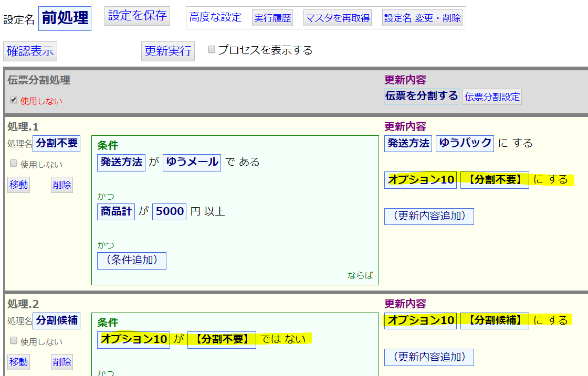This screenshot has height=376, width=588.
Task: Click the 設定を保存 button
Action: [137, 16]
